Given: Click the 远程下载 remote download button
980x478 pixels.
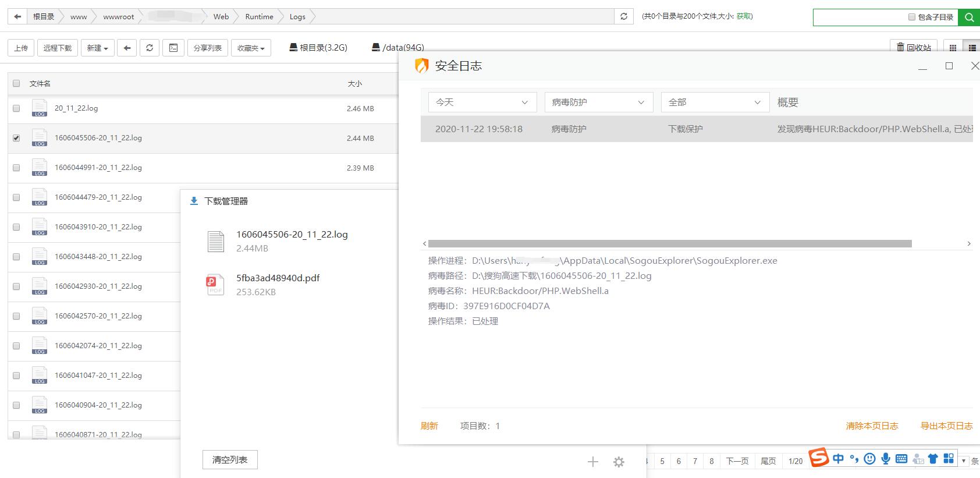Looking at the screenshot, I should click(x=58, y=48).
